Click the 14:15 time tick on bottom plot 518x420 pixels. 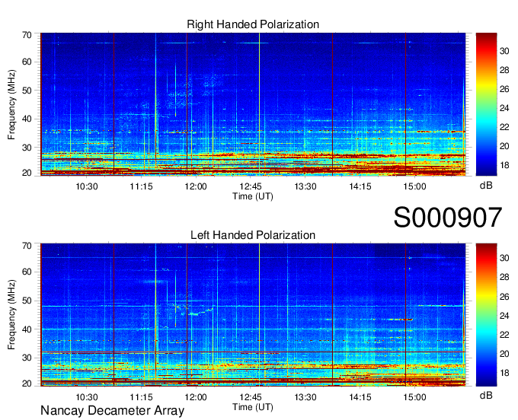coord(360,397)
